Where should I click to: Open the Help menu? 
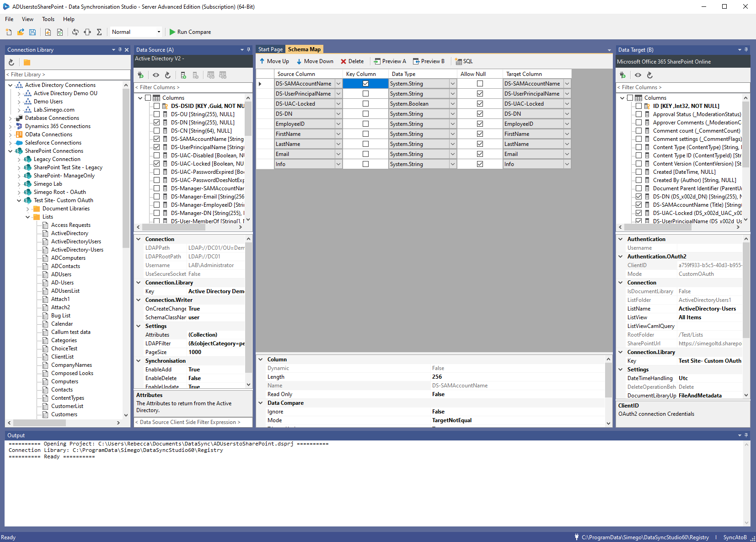[69, 19]
